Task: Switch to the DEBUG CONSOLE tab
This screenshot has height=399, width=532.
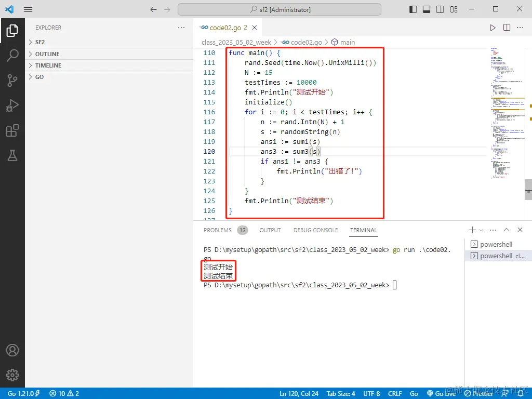Action: click(315, 230)
